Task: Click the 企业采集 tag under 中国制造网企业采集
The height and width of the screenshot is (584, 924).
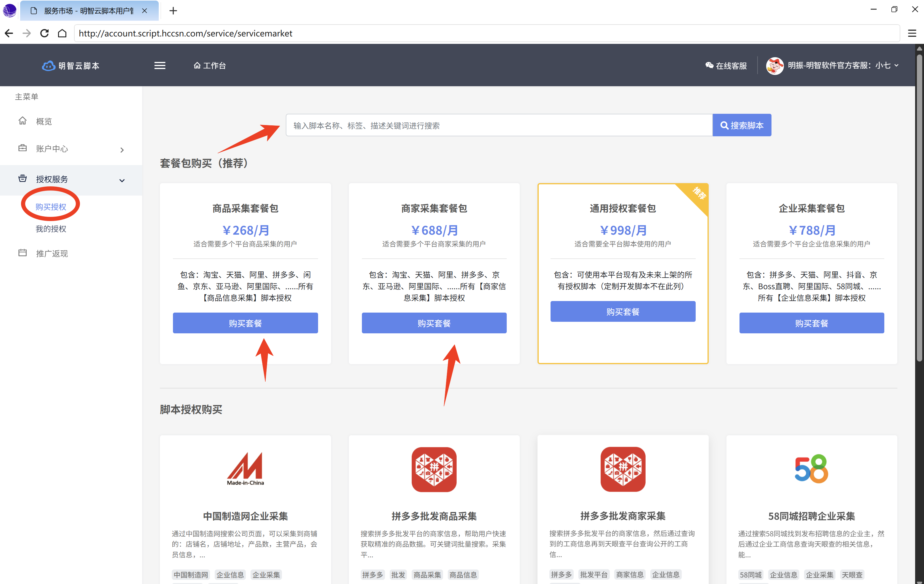Action: [x=266, y=575]
